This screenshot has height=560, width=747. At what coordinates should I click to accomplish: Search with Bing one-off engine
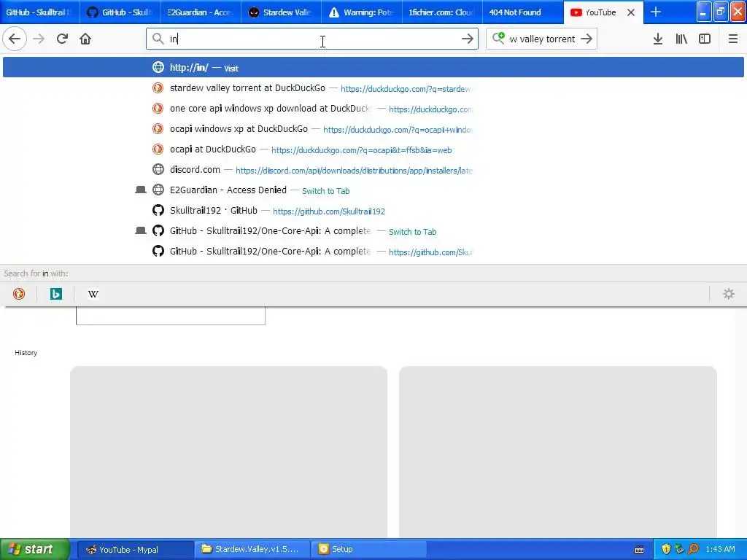(x=56, y=294)
